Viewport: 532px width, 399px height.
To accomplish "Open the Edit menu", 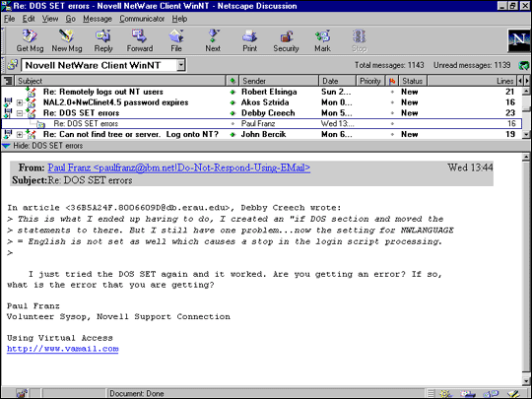I will coord(29,19).
